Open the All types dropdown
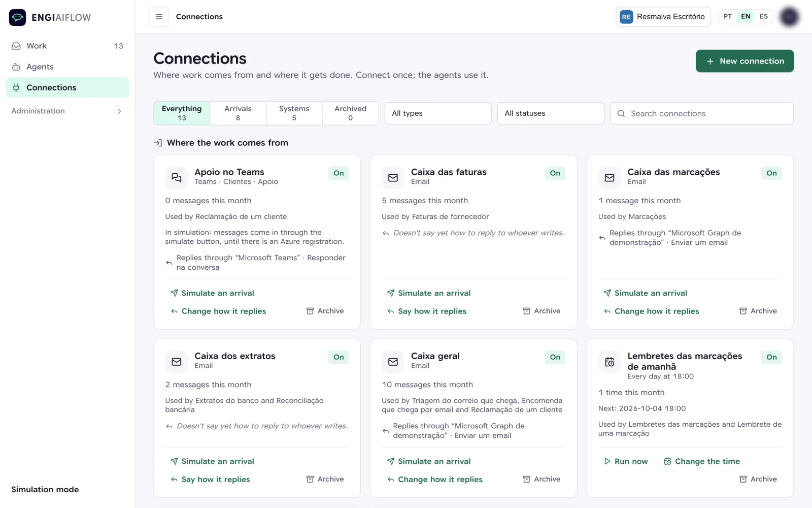812x508 pixels. [x=438, y=113]
